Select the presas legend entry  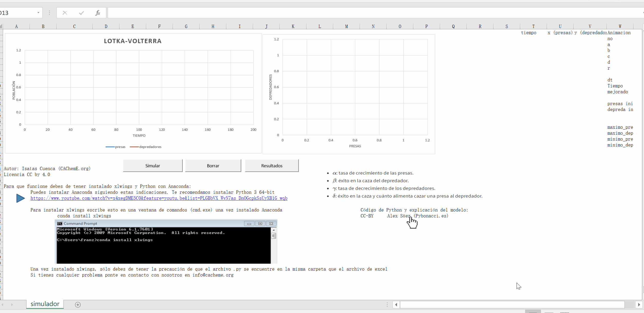point(115,147)
